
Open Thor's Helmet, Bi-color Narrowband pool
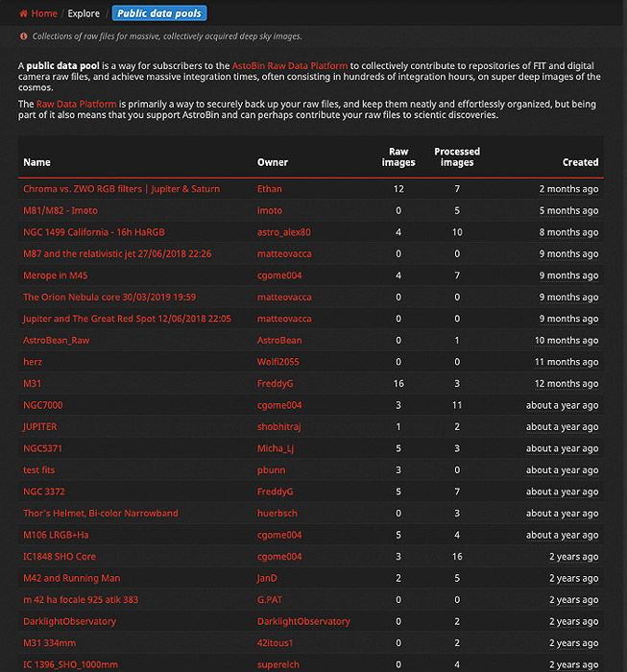(x=101, y=514)
